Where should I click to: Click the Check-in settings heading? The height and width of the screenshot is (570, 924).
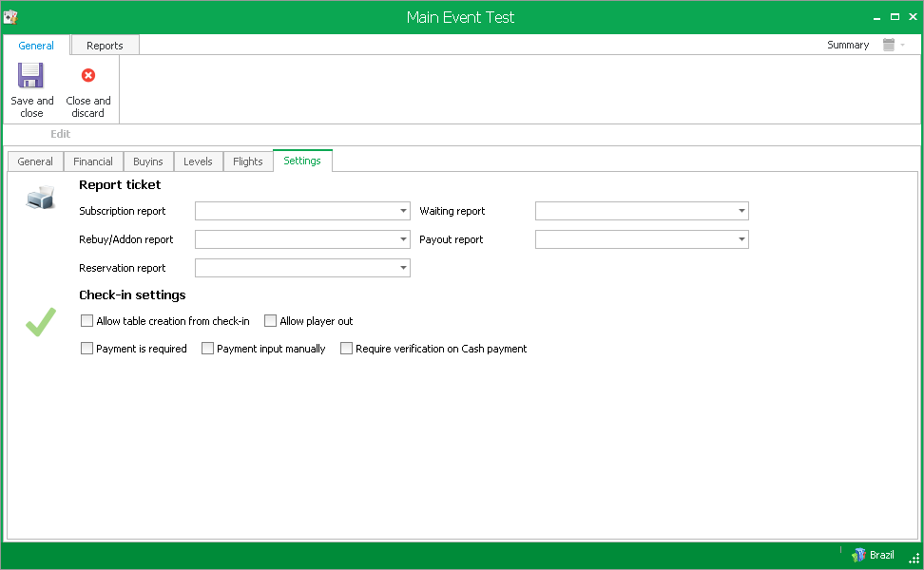pos(132,295)
